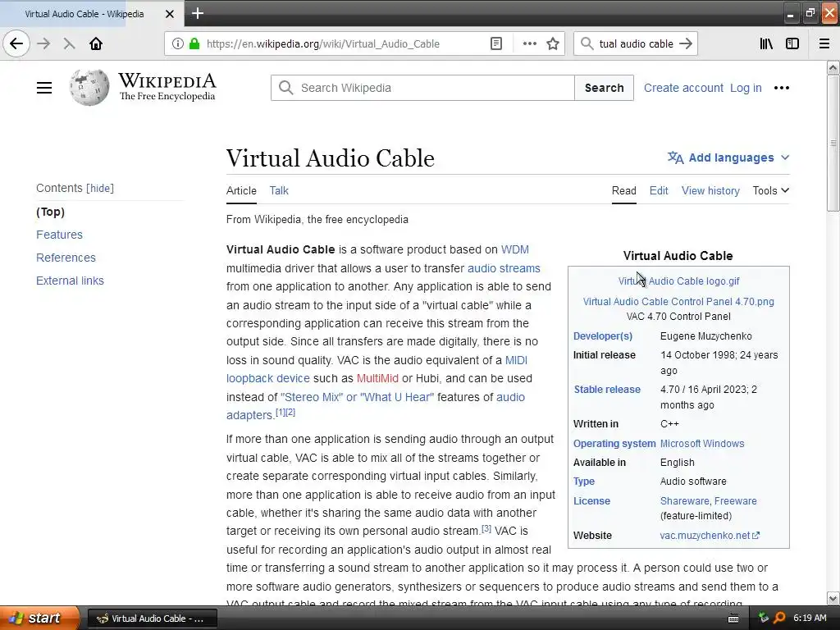Click the scrollbar down arrow

pos(833,598)
